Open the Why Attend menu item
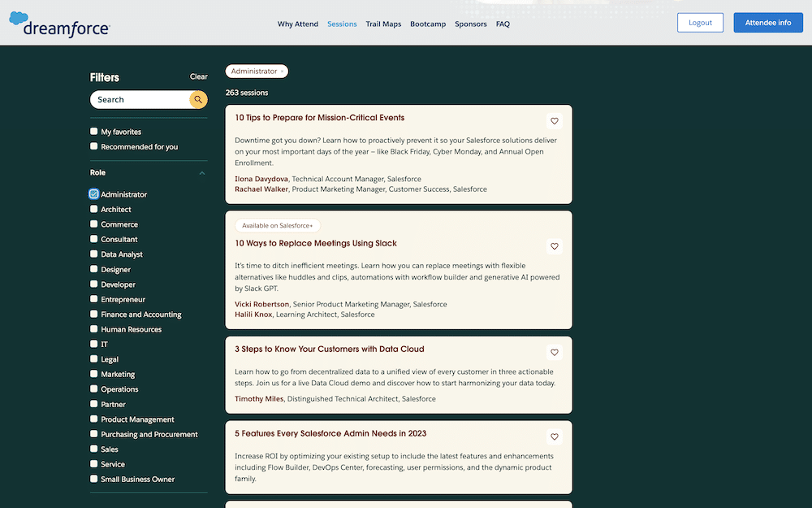 pos(298,24)
